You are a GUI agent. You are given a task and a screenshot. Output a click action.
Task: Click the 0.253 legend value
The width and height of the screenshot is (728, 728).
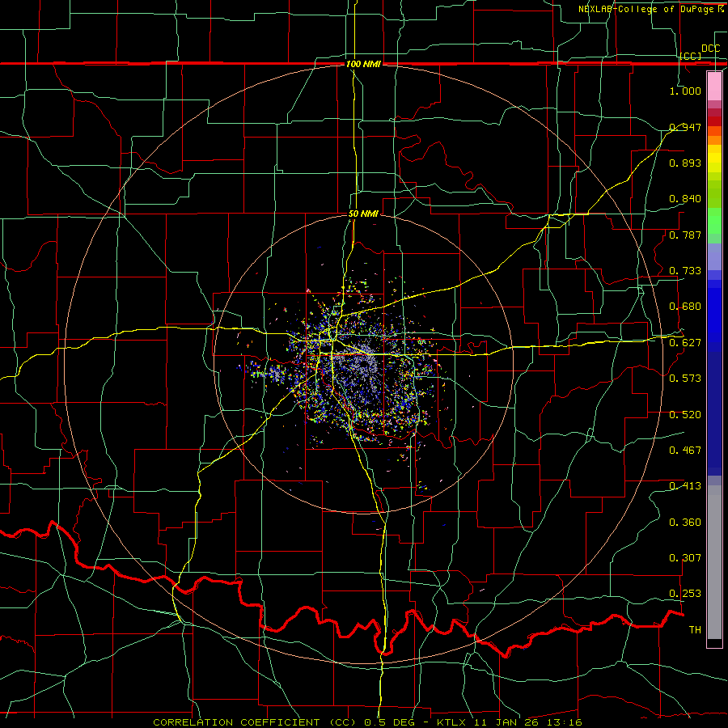(x=685, y=594)
